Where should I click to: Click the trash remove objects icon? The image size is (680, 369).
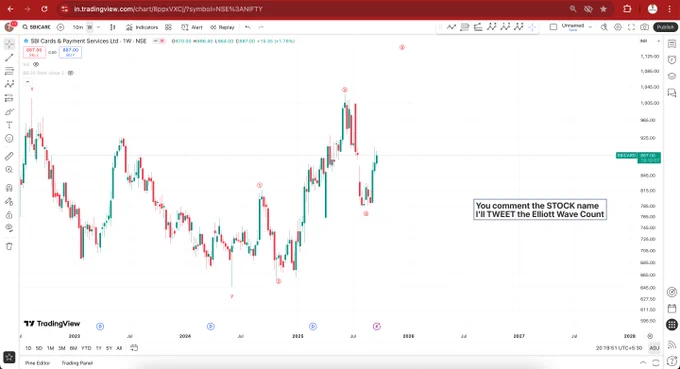pos(9,246)
